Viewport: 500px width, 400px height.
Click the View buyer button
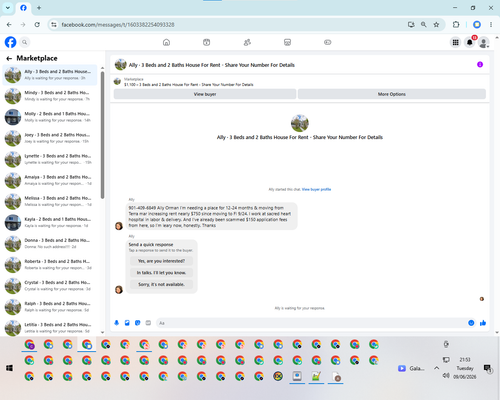(205, 94)
